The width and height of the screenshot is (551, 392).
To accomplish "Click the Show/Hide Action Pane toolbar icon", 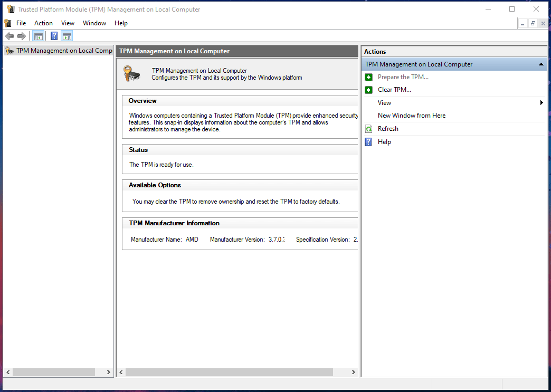I will click(x=66, y=35).
